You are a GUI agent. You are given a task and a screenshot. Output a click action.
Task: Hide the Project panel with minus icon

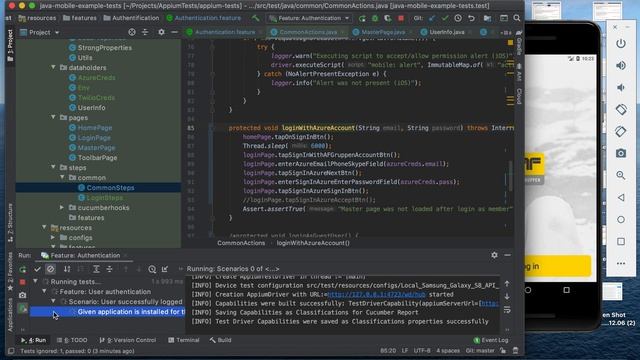click(174, 32)
